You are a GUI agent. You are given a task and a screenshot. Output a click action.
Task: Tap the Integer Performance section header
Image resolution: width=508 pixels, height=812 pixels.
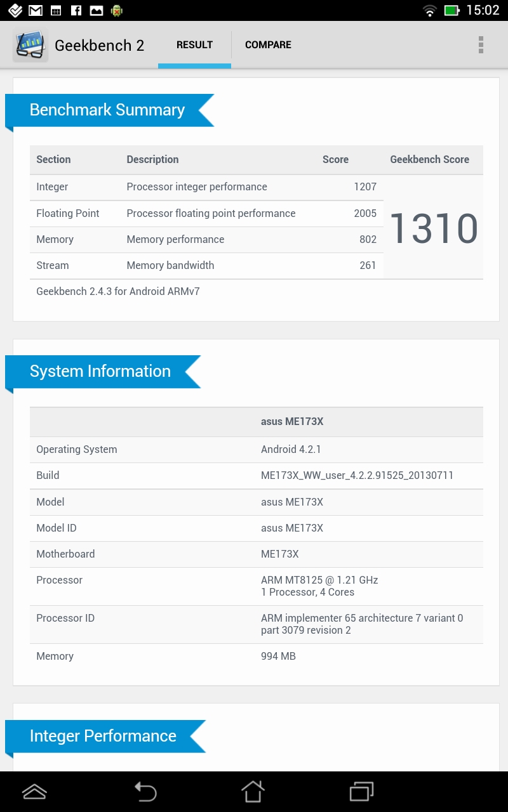coord(103,736)
